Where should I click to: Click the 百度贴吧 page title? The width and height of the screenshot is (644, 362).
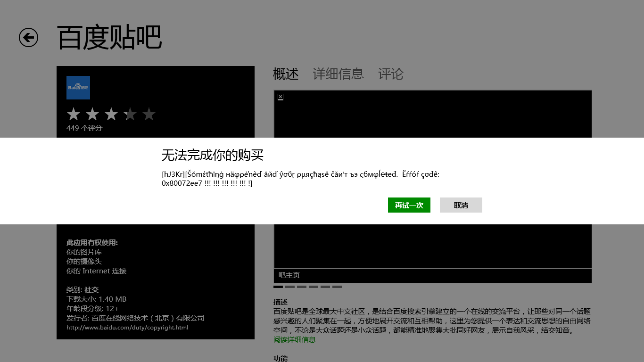click(109, 38)
